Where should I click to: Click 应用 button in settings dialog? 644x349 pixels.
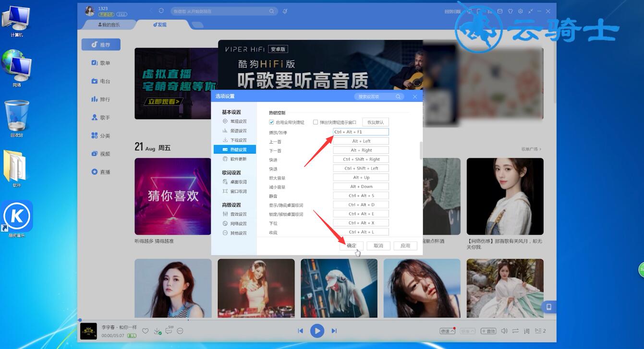click(x=405, y=246)
